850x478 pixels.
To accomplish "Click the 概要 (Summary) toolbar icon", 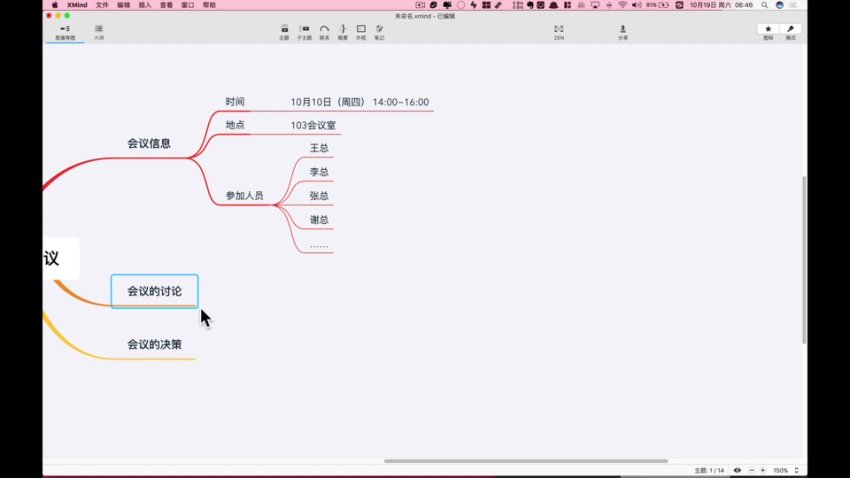I will pyautogui.click(x=342, y=30).
